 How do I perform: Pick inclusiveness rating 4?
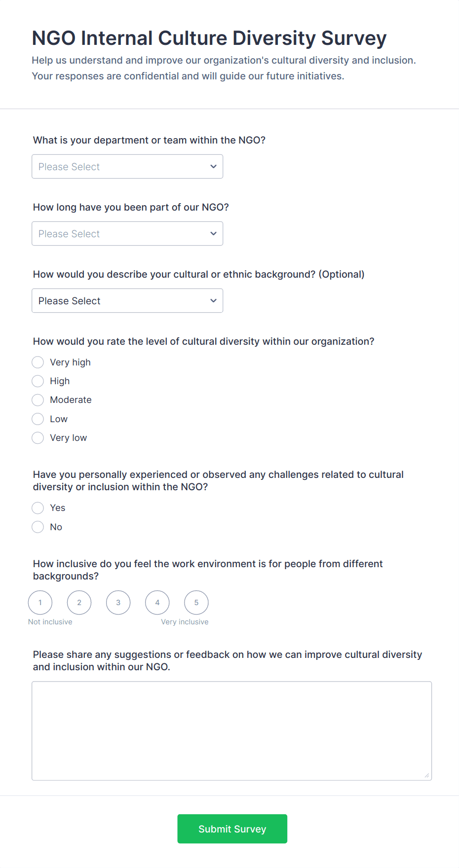[x=157, y=603]
